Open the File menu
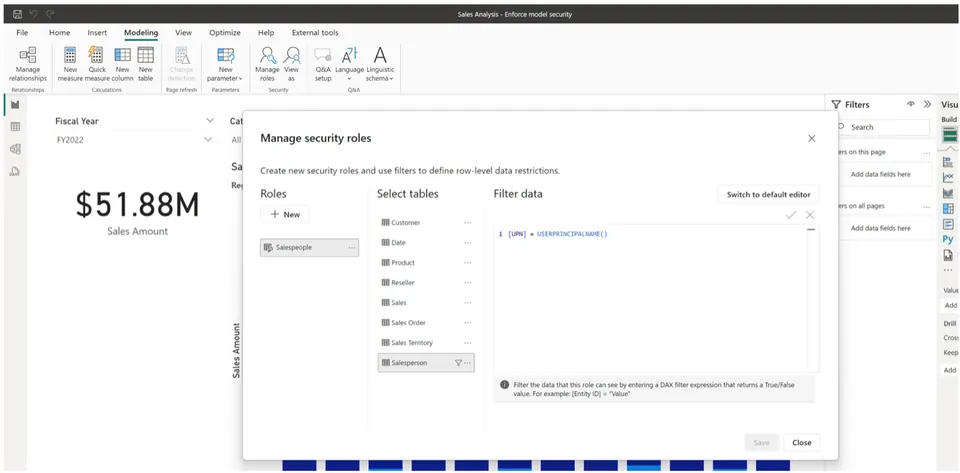960x473 pixels. point(22,32)
